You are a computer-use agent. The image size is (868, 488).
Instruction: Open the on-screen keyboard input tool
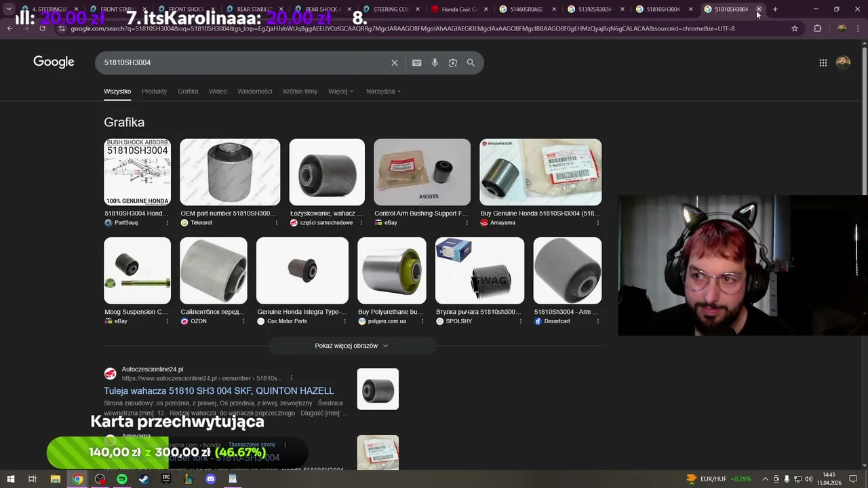coord(417,62)
